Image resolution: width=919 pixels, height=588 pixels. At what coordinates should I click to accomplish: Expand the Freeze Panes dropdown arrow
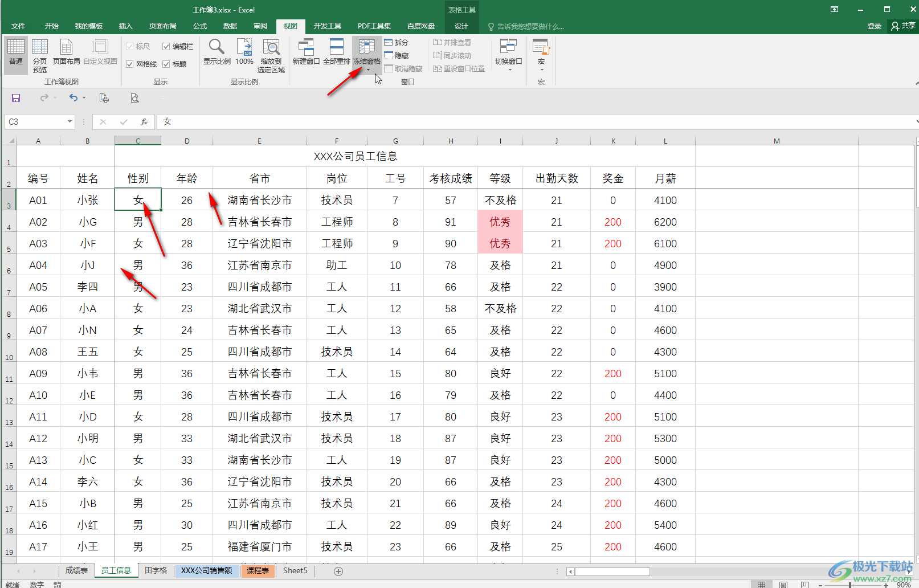[367, 70]
